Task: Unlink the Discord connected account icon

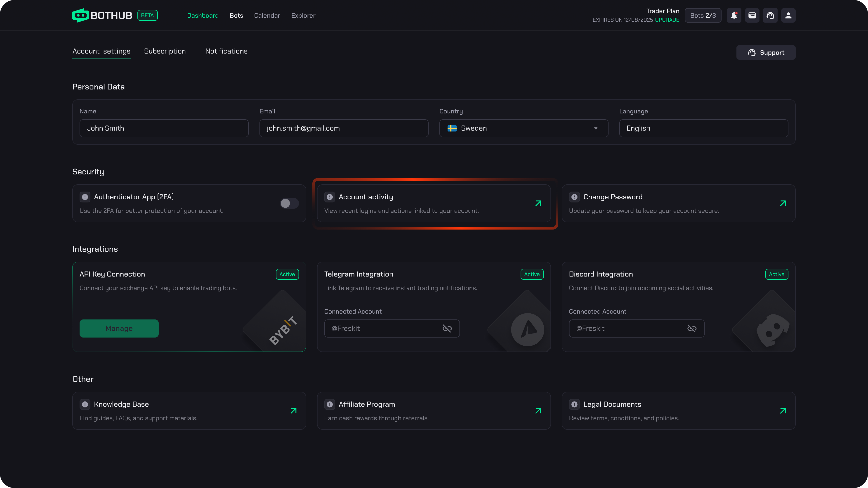Action: tap(691, 328)
